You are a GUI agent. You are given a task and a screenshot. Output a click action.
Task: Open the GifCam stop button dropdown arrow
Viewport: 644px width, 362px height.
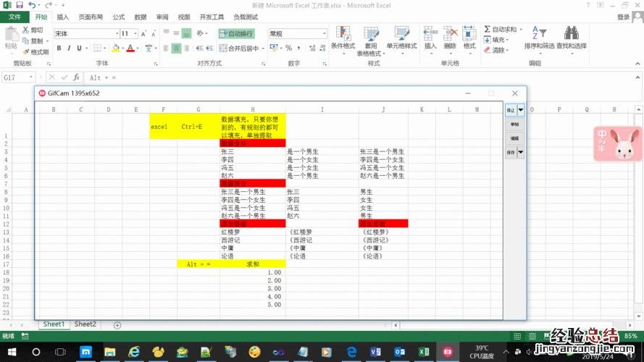(x=521, y=109)
